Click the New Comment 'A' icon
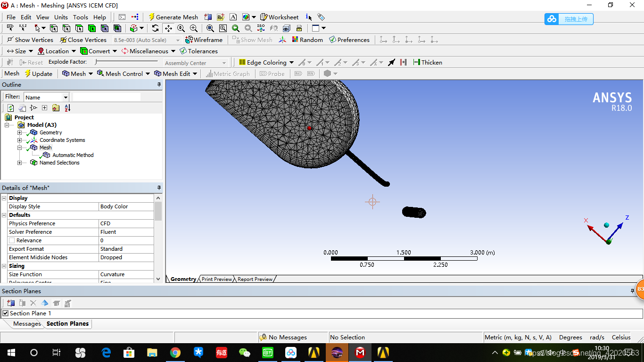The width and height of the screenshot is (644, 362). click(233, 17)
